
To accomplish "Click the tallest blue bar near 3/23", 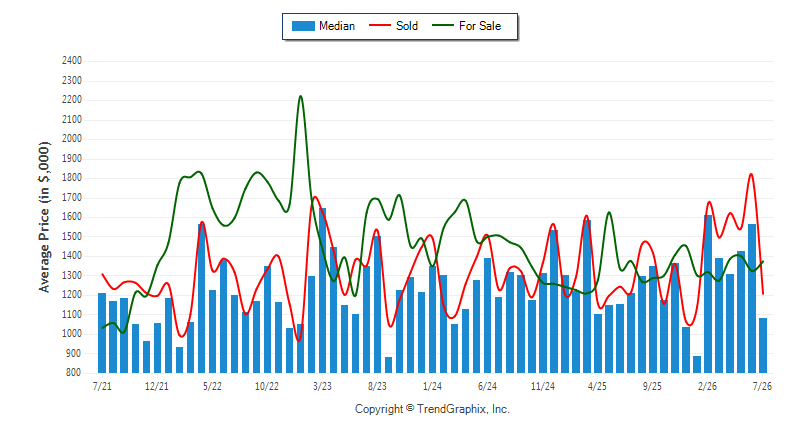I will (x=322, y=290).
